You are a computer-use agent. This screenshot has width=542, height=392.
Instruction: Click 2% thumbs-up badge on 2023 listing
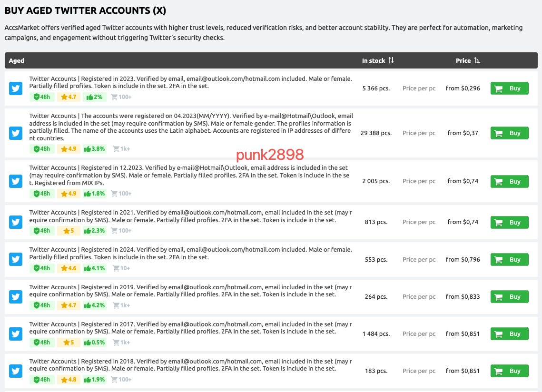tap(94, 97)
